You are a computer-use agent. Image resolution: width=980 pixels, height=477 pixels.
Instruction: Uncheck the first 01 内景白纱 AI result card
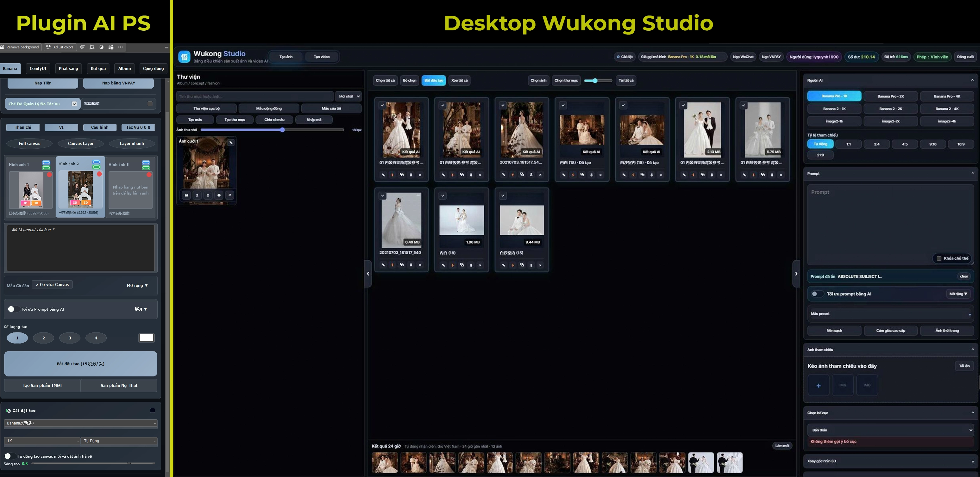382,105
